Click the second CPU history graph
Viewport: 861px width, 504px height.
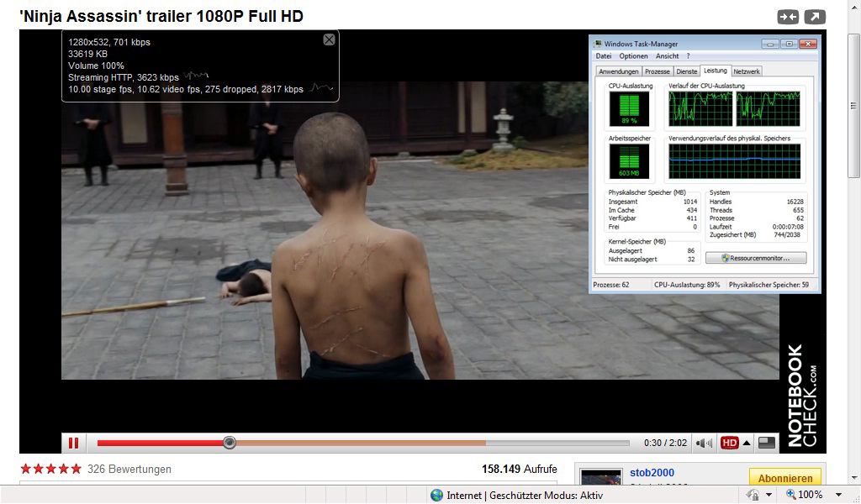tap(768, 108)
